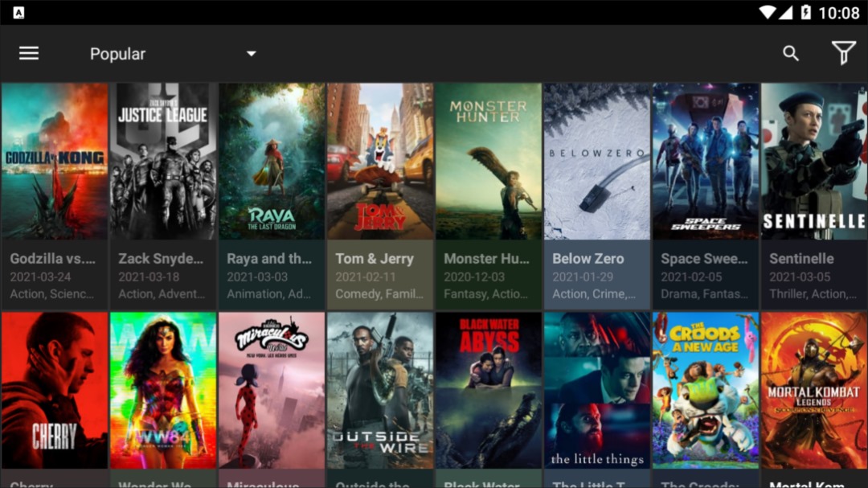Open the filter funnel icon

(x=843, y=54)
